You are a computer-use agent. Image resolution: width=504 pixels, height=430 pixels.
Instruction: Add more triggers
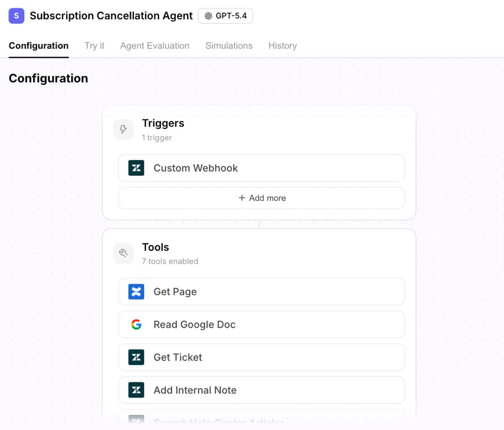262,198
